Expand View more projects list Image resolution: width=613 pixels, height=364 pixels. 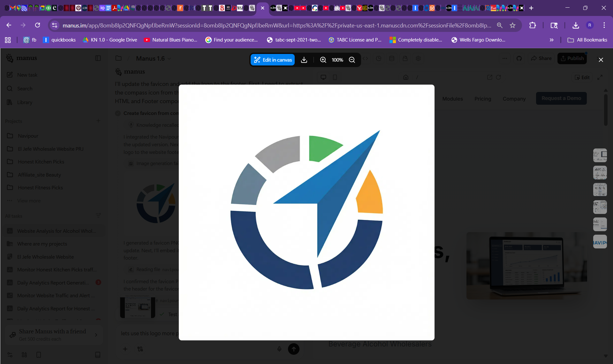click(x=28, y=201)
